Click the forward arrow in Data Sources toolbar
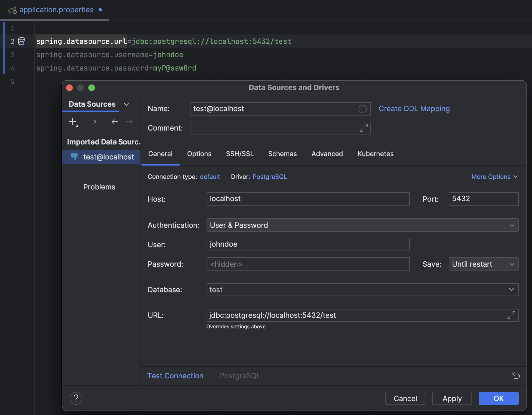The height and width of the screenshot is (415, 532). coord(129,121)
